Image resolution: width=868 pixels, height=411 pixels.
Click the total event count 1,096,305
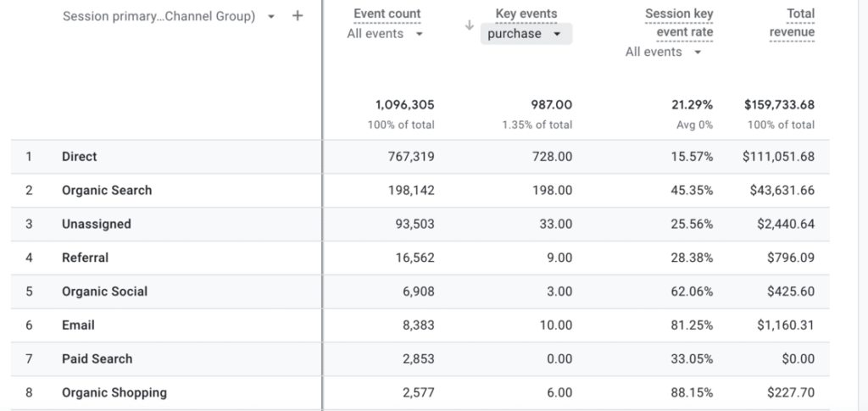(x=404, y=105)
